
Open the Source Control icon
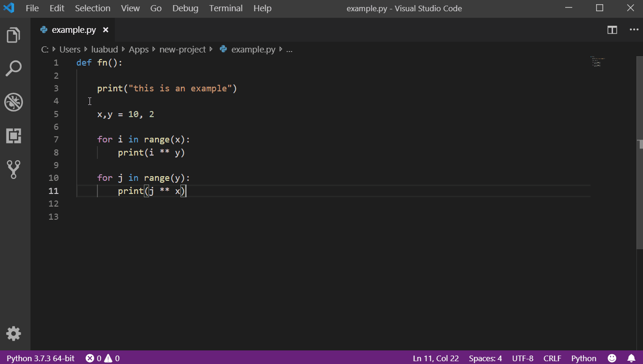coord(14,170)
